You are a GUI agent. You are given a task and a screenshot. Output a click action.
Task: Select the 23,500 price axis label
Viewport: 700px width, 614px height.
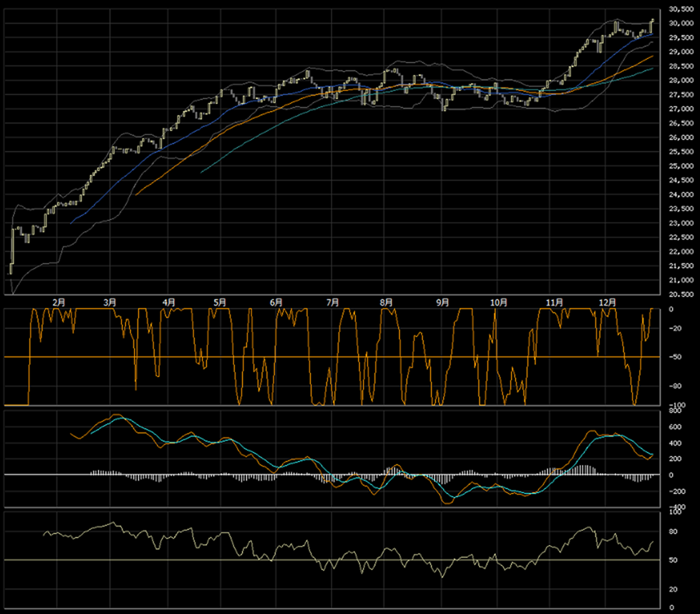[681, 208]
